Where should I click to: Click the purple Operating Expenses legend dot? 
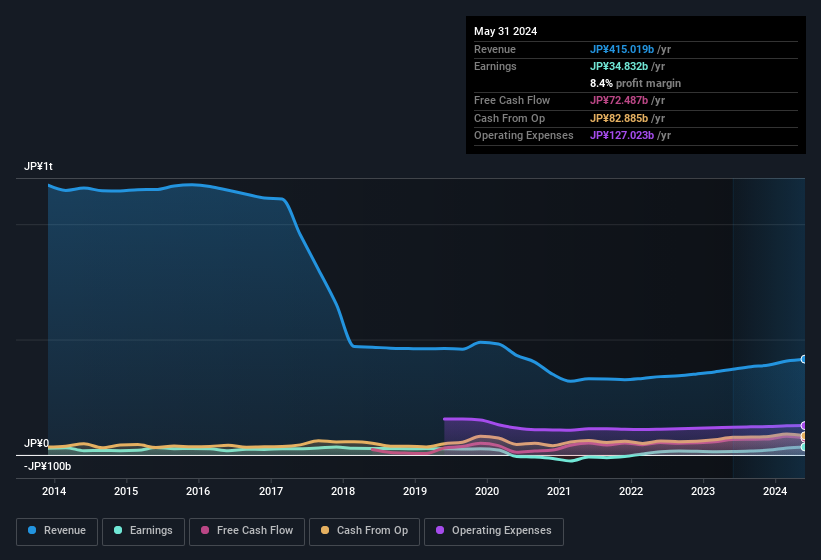click(x=440, y=531)
